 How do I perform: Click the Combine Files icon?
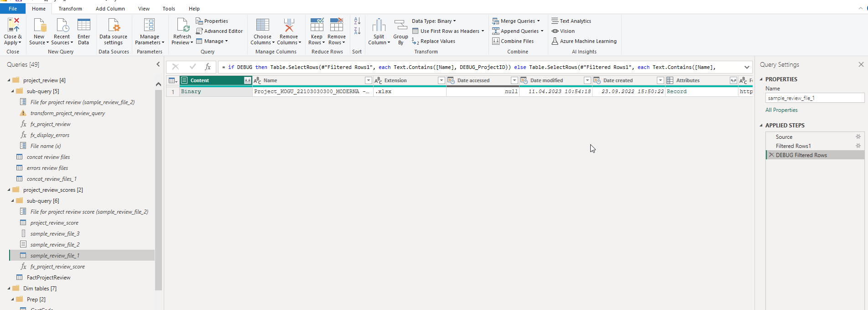point(513,41)
